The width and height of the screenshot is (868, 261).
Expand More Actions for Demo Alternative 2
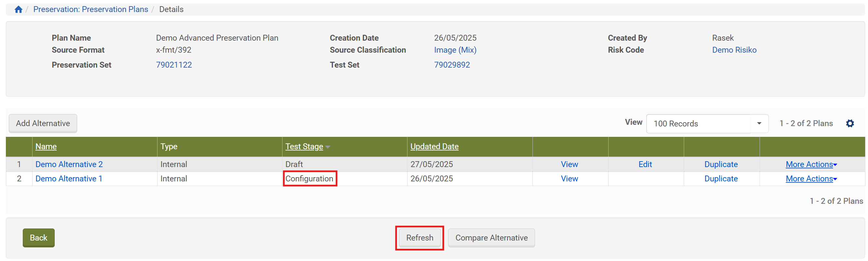click(x=811, y=164)
